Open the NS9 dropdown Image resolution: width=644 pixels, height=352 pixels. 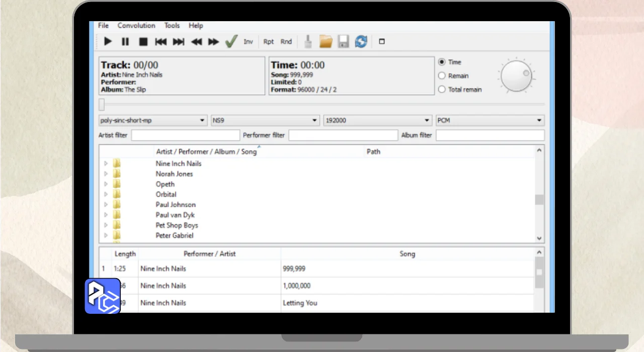265,121
